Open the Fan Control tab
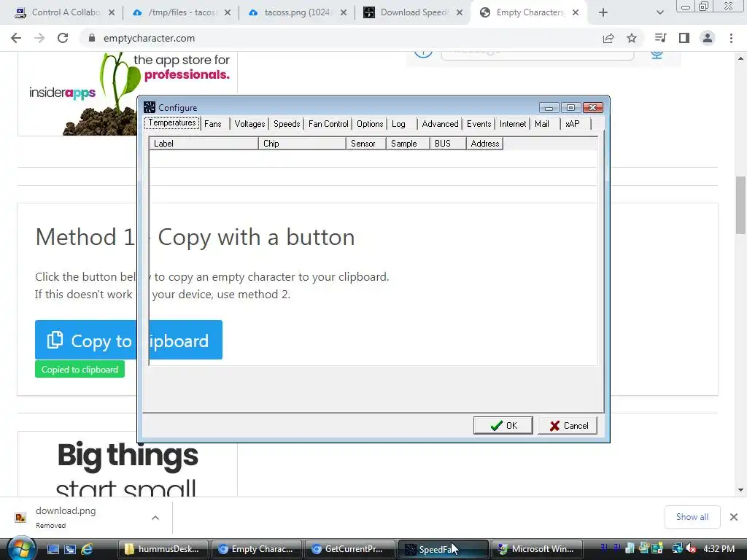This screenshot has height=560, width=747. tap(328, 124)
